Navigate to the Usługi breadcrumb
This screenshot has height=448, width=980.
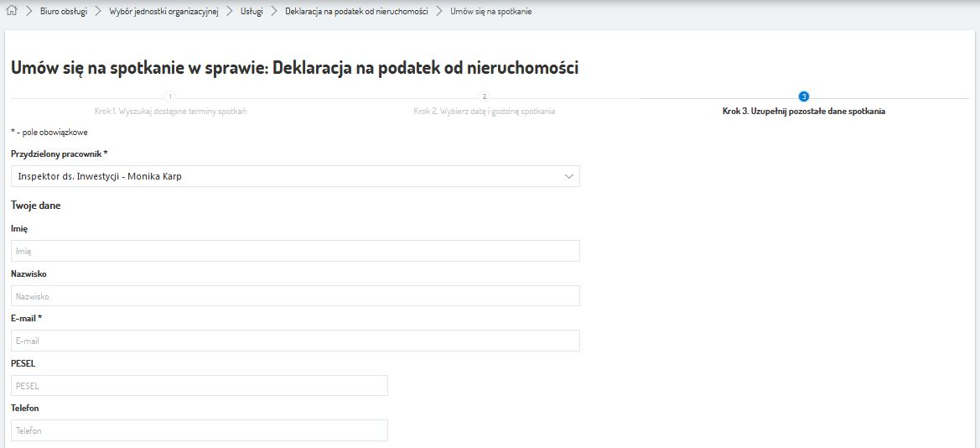tap(251, 12)
